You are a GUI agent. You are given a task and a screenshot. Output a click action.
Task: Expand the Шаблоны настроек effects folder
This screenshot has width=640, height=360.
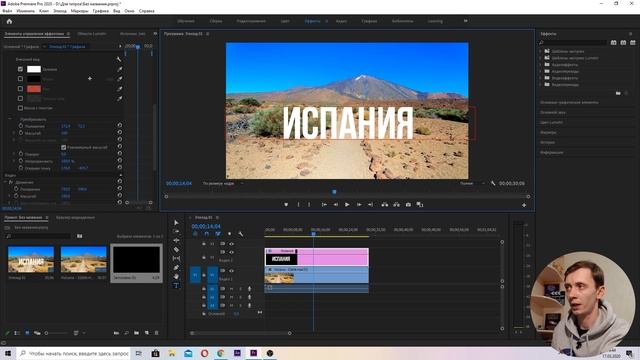541,51
